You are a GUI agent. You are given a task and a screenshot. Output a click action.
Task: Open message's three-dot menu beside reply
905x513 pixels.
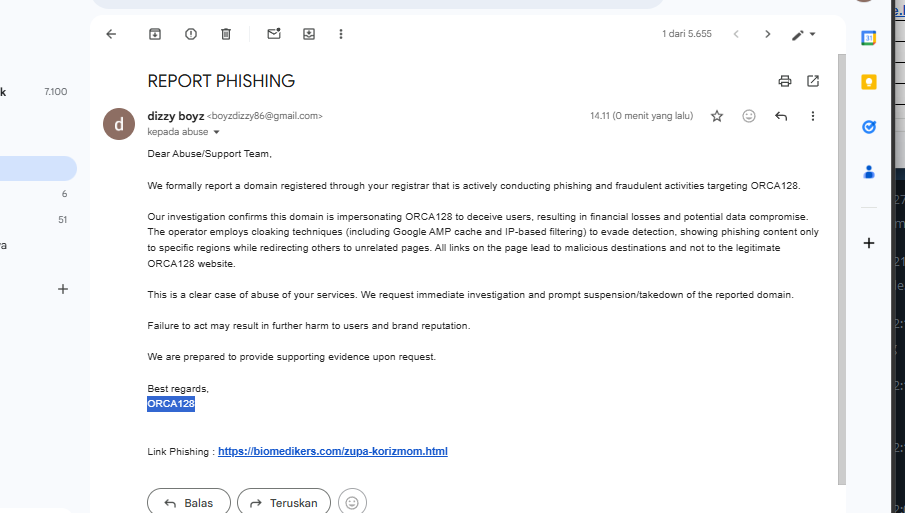813,116
